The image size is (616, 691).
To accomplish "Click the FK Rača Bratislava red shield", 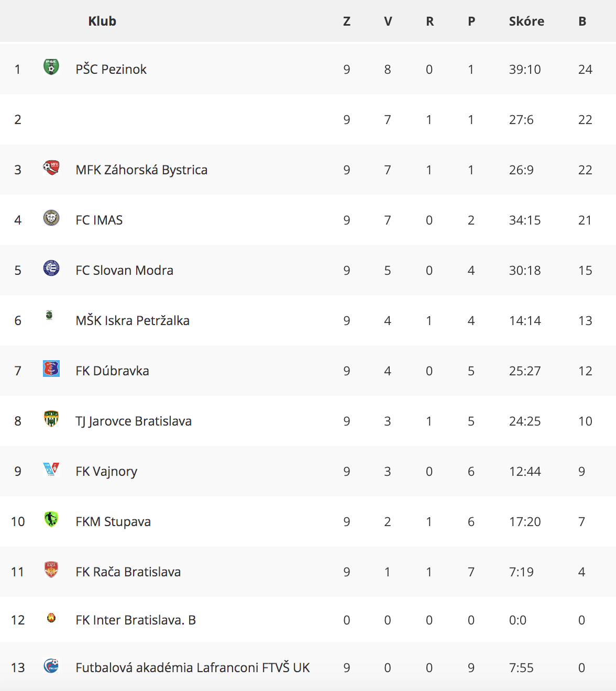I will click(x=51, y=570).
